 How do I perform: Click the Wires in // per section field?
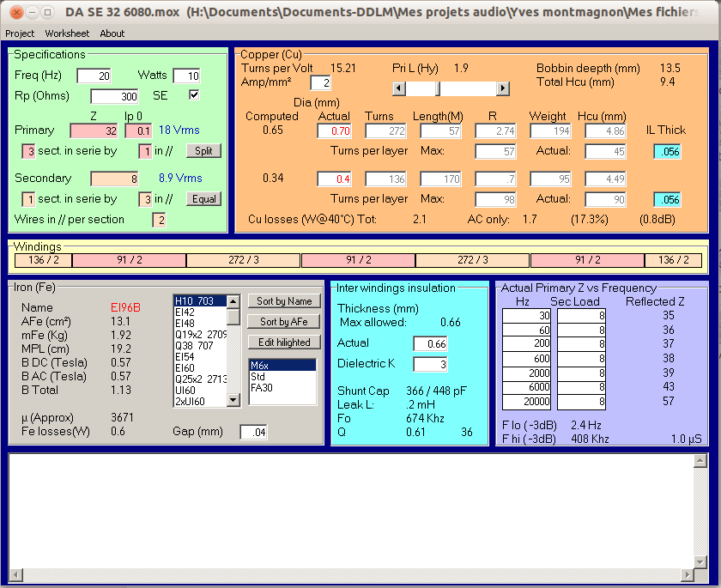159,221
